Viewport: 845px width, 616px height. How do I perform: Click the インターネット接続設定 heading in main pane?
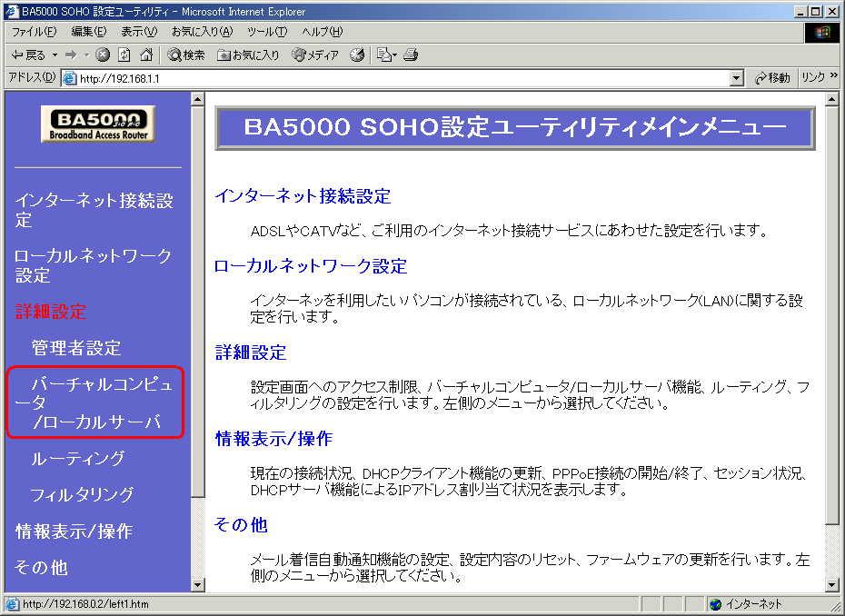pyautogui.click(x=303, y=196)
